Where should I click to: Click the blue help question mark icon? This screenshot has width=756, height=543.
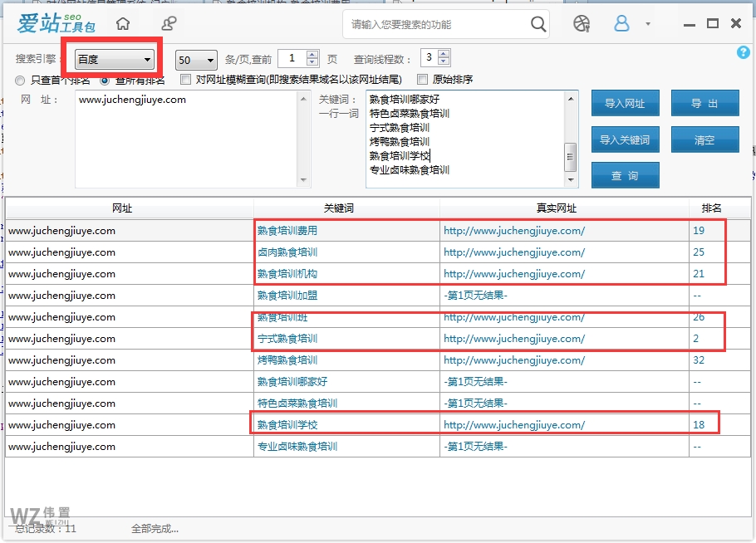(744, 52)
